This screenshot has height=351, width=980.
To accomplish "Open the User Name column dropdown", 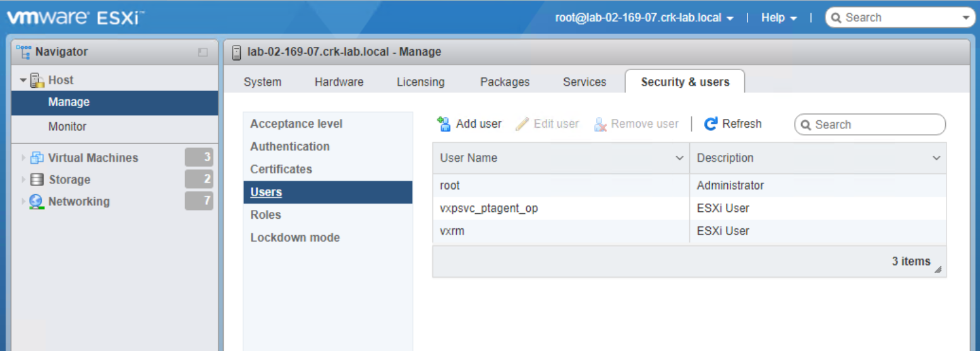I will click(680, 158).
